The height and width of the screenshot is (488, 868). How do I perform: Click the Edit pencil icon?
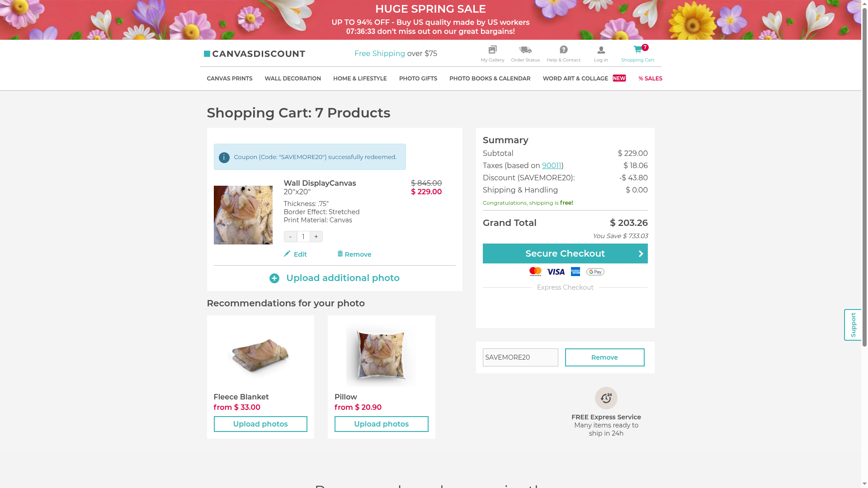click(287, 254)
